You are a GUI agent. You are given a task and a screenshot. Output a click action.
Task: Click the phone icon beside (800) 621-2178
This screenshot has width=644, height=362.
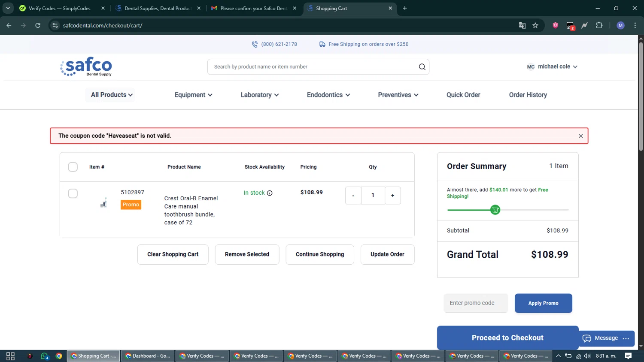point(255,44)
